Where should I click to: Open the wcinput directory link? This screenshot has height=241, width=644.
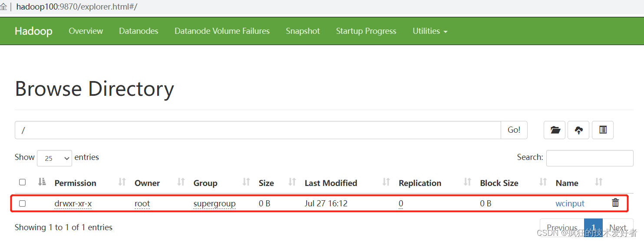coord(570,204)
